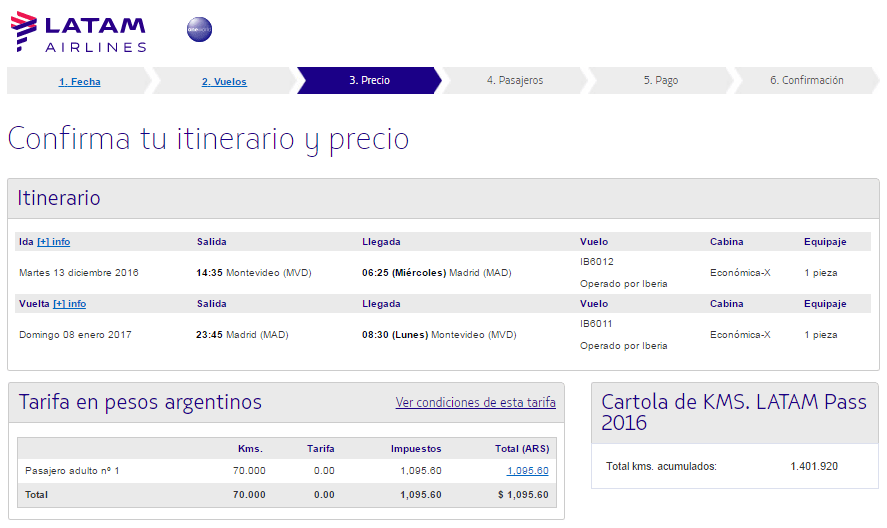
Task: Click the accumulated kms value 1.401.920
Action: pos(814,467)
